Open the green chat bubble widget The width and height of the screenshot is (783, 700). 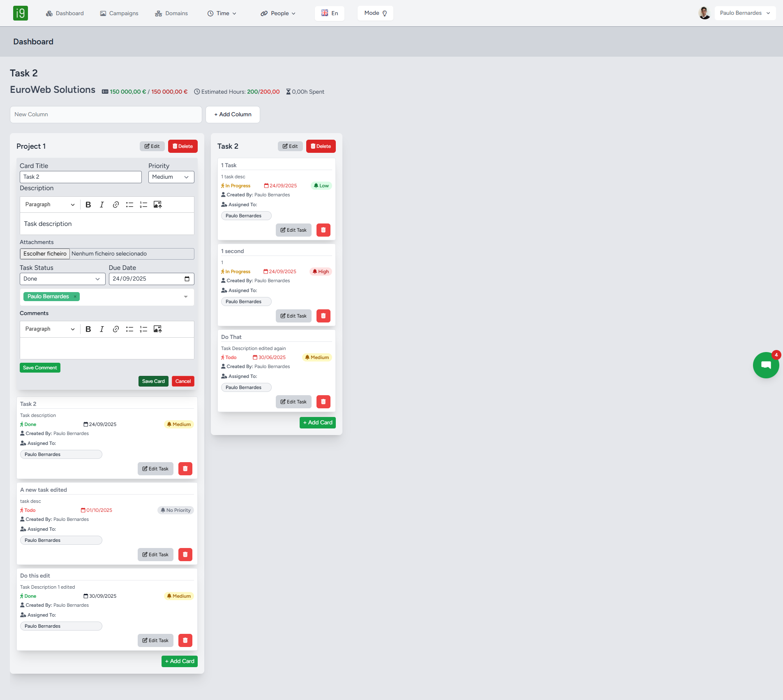pyautogui.click(x=766, y=365)
